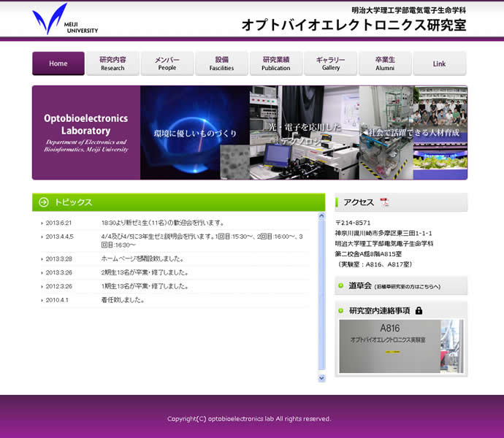The height and width of the screenshot is (438, 504).
Task: Click the Optobioelectronics Laboratory banner panel
Action: [86, 132]
